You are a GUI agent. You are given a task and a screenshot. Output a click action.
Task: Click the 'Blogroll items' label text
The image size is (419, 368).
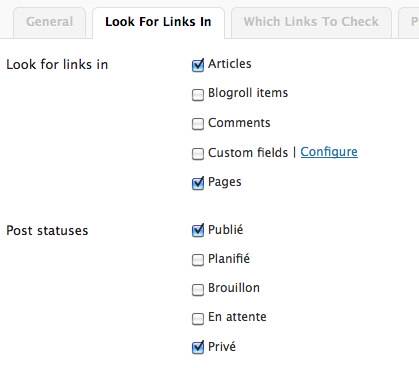point(248,93)
